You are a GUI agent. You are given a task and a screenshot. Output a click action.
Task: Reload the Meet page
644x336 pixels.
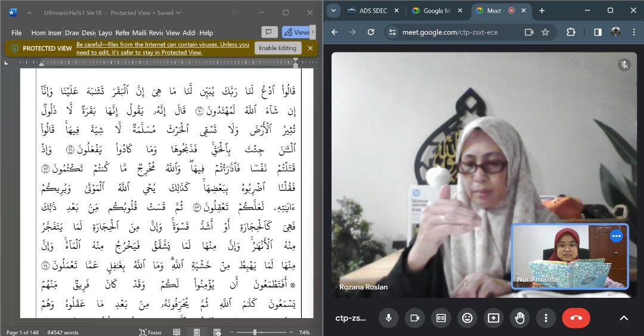371,32
